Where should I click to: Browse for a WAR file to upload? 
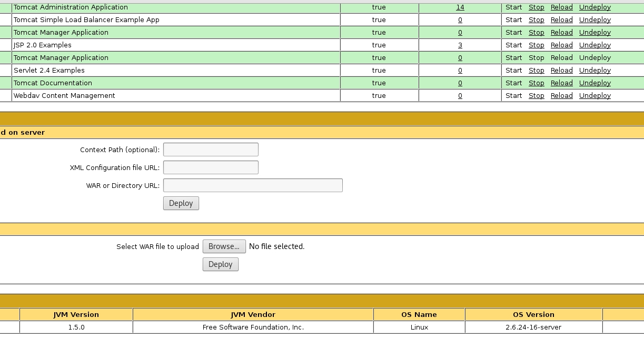click(x=224, y=246)
